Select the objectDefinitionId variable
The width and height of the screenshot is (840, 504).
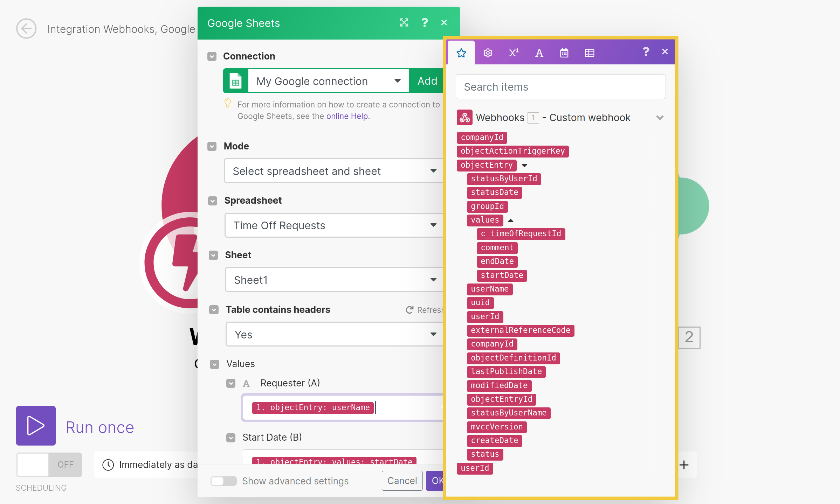pyautogui.click(x=514, y=358)
